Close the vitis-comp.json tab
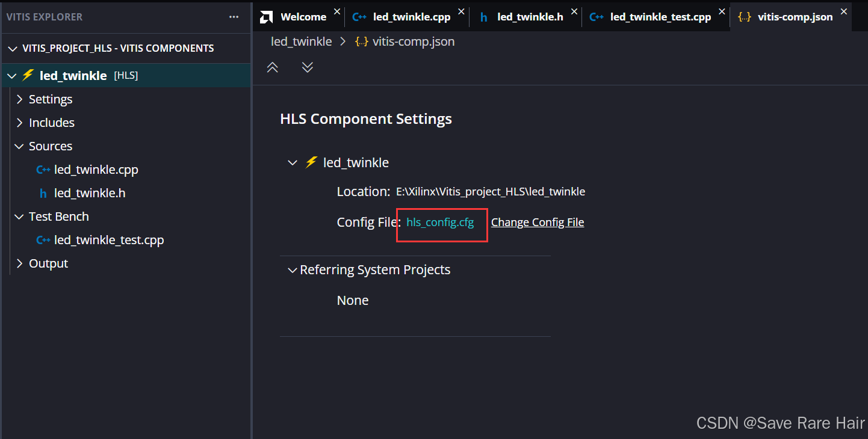 (x=844, y=11)
